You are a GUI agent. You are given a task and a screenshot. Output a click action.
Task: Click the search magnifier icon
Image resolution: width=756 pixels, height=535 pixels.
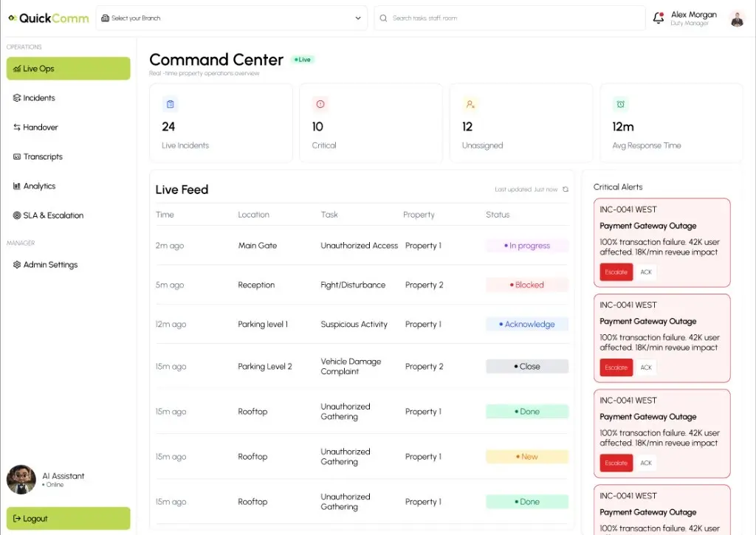click(383, 18)
